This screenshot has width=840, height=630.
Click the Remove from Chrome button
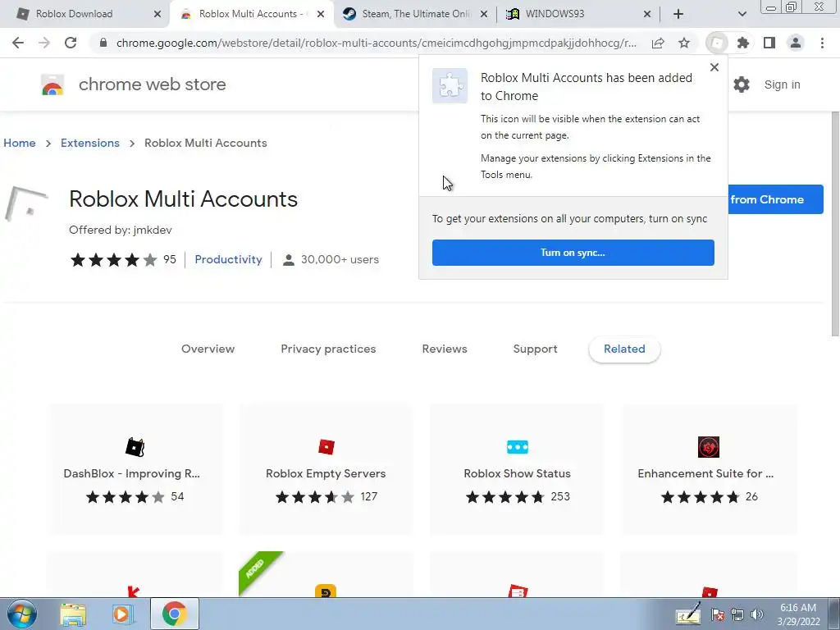tap(775, 199)
